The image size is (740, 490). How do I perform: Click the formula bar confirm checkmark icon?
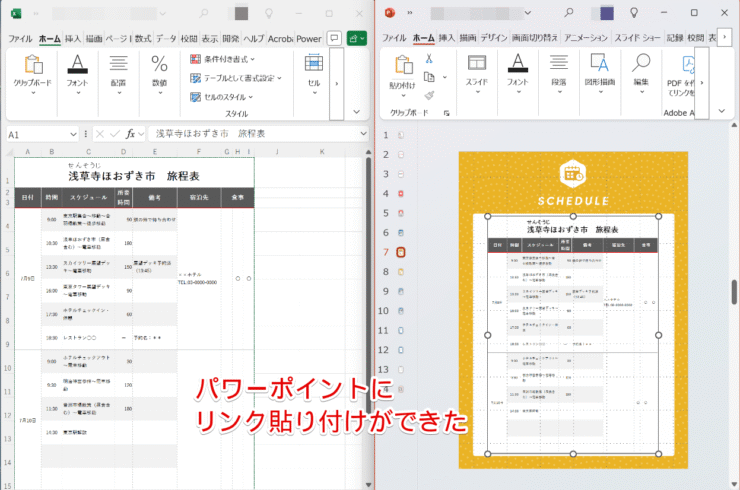click(115, 134)
